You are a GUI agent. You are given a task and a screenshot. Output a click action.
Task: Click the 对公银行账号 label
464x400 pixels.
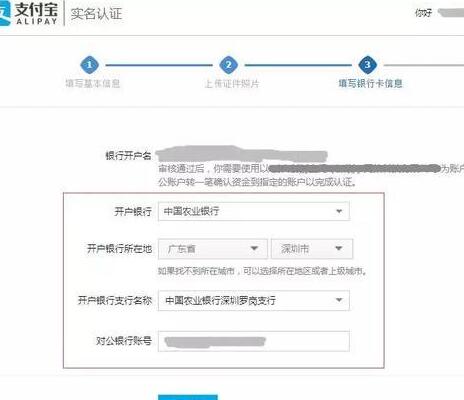(124, 341)
